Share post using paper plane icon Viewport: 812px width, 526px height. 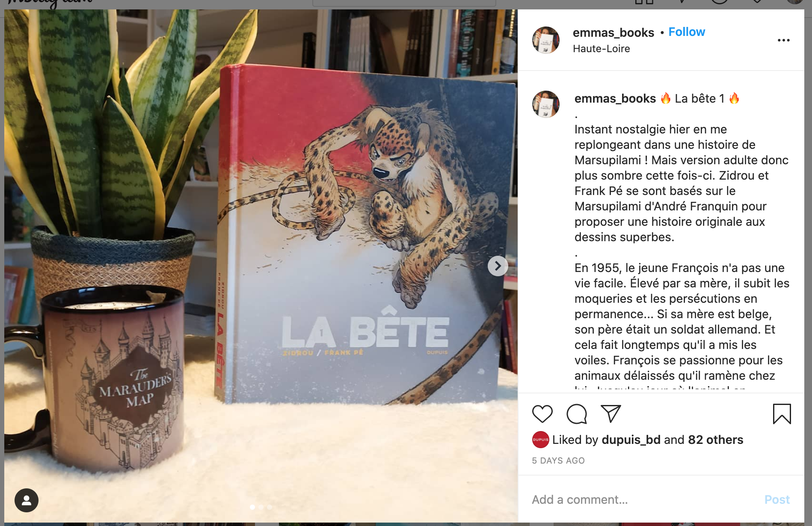coord(610,414)
